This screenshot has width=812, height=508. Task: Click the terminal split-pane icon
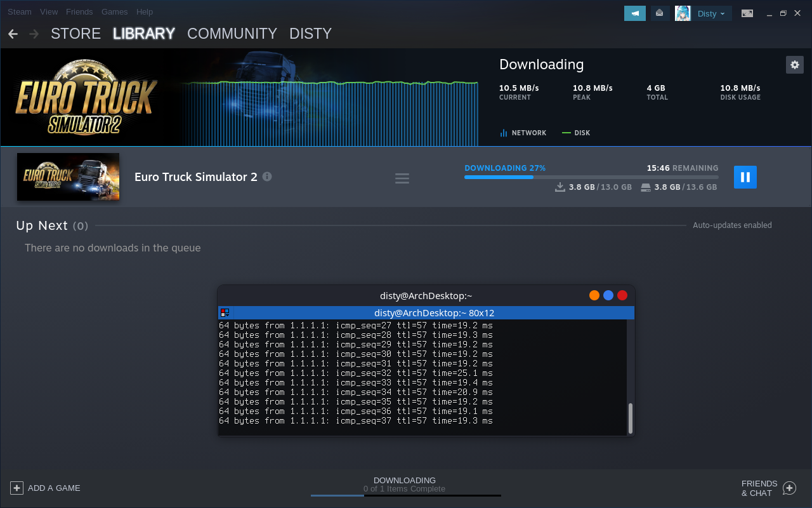(225, 312)
